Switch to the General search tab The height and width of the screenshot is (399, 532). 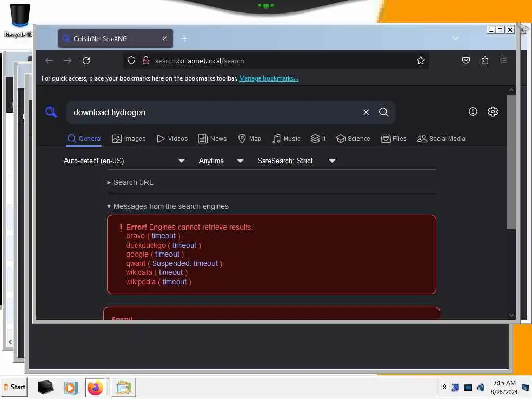coord(84,138)
